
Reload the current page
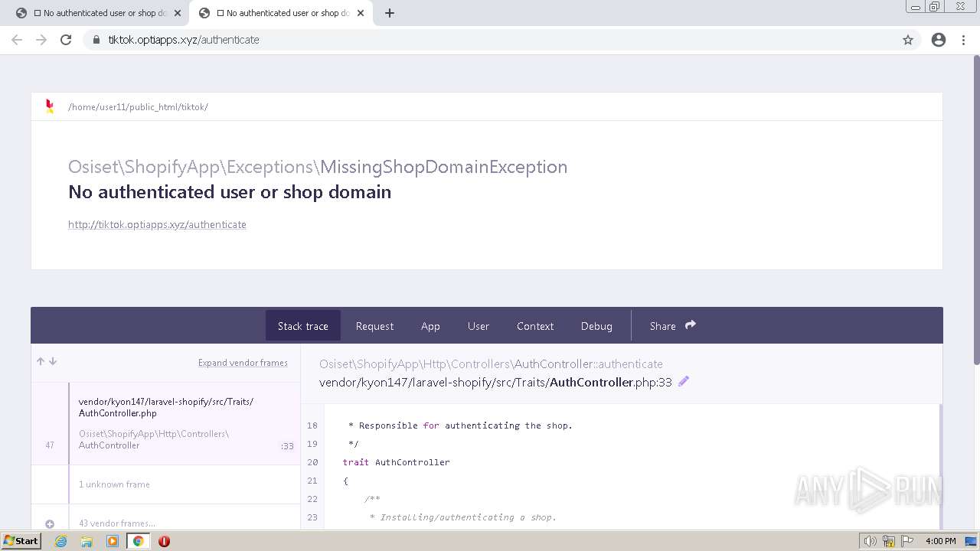[x=66, y=40]
